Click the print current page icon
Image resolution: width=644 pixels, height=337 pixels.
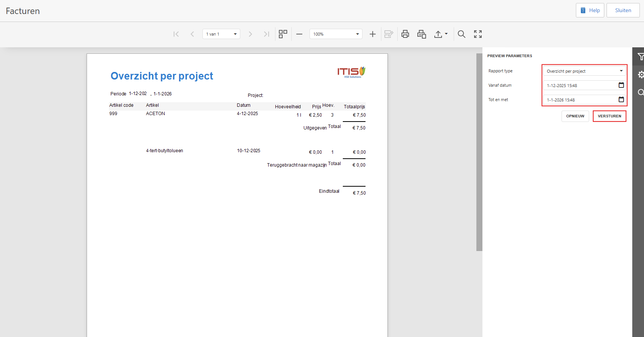coord(422,34)
